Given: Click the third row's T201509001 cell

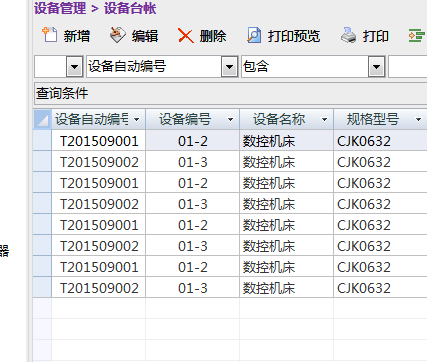Looking at the screenshot, I should coord(99,183).
